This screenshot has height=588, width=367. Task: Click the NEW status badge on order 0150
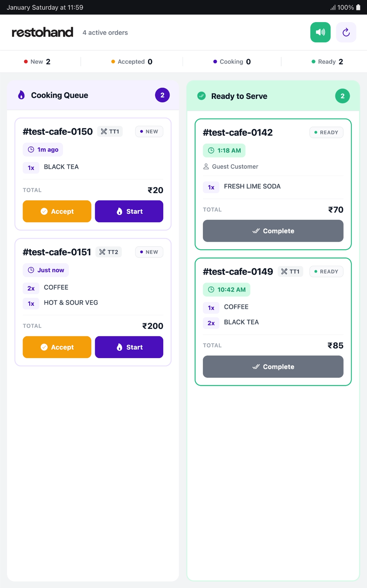coord(149,131)
